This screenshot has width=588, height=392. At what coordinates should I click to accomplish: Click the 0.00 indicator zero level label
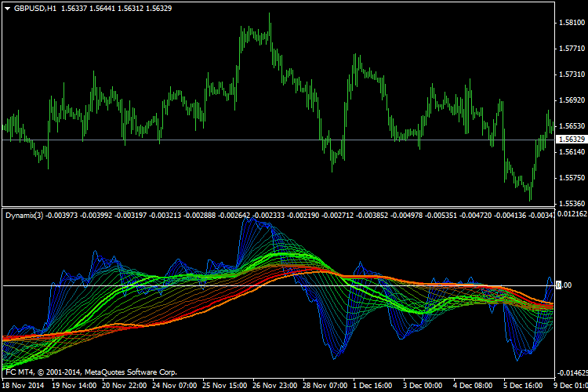coord(564,285)
